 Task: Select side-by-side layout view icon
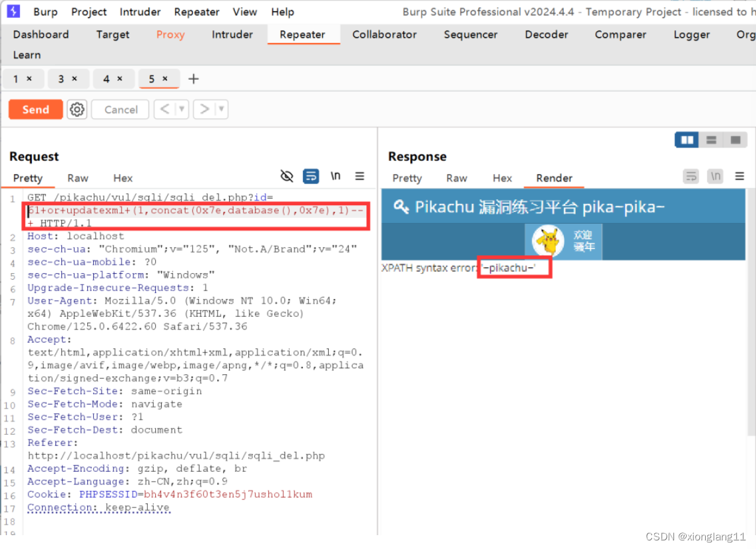tap(687, 140)
